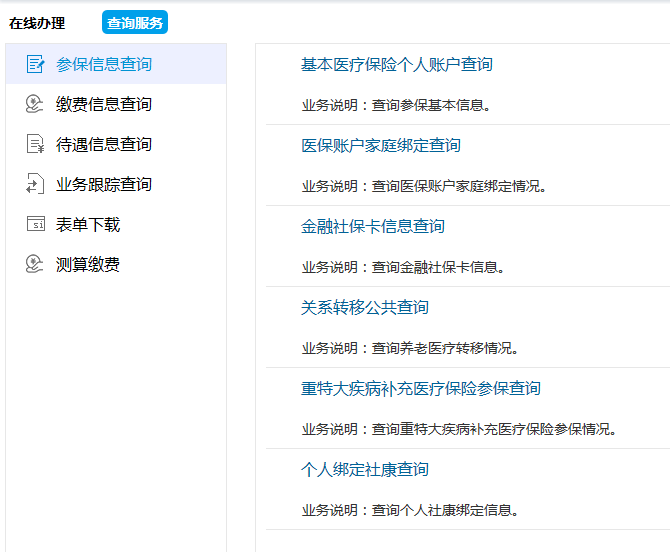Click text 业务说明：查询医保账户家庭绑定情况。
This screenshot has height=552, width=670.
pos(424,186)
